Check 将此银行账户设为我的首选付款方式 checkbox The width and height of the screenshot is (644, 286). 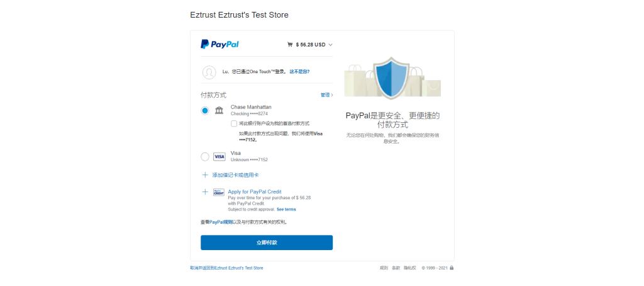[234, 123]
